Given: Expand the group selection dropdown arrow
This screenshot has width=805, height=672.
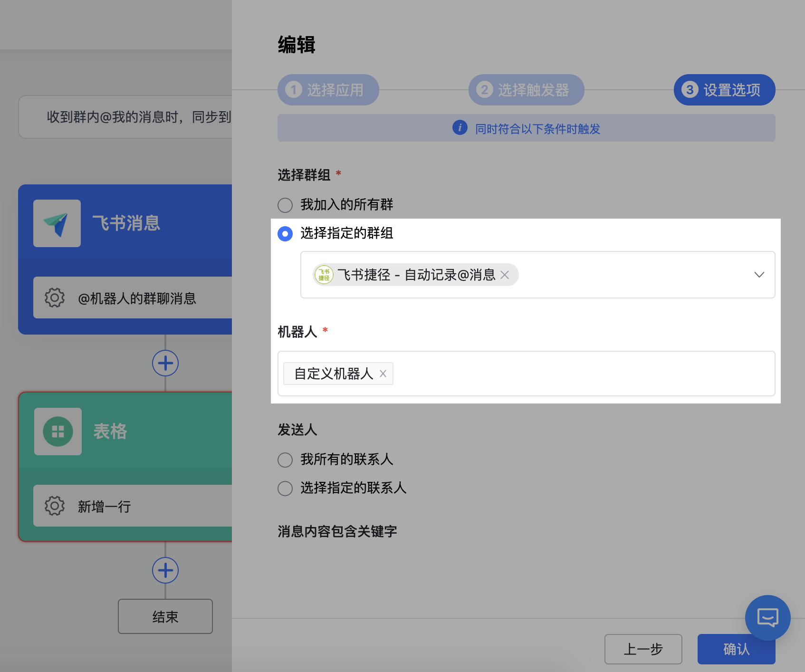Looking at the screenshot, I should (759, 275).
